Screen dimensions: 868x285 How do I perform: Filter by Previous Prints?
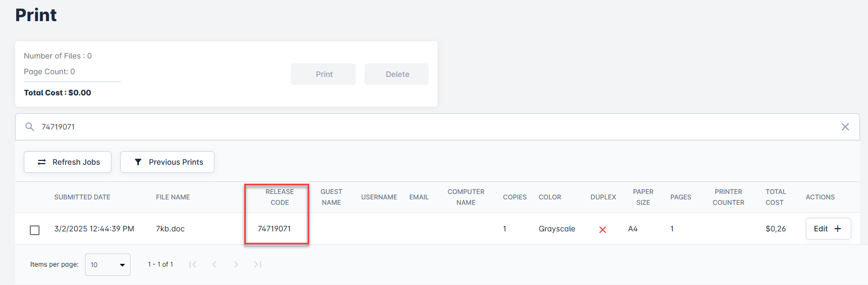click(167, 162)
